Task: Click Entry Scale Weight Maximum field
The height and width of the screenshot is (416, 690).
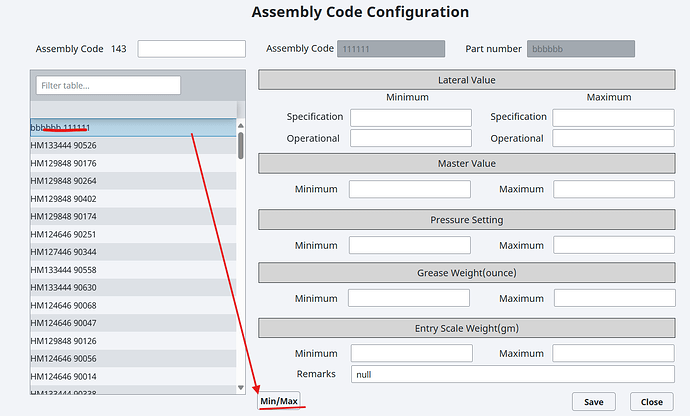Action: 613,353
